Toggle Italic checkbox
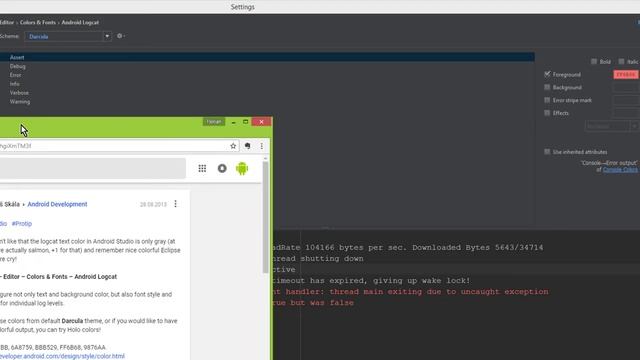Viewport: 640px width, 360px height. [621, 62]
